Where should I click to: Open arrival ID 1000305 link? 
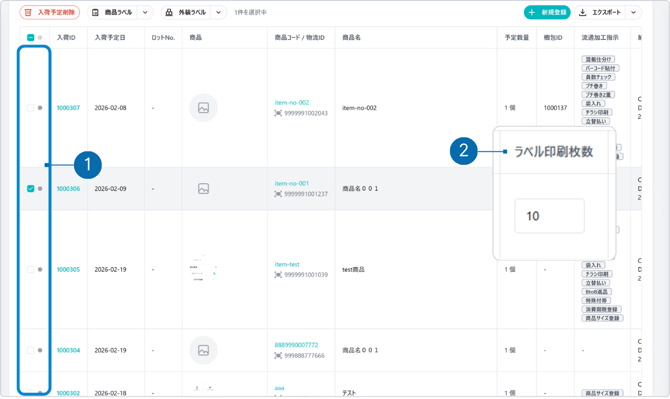click(x=68, y=269)
